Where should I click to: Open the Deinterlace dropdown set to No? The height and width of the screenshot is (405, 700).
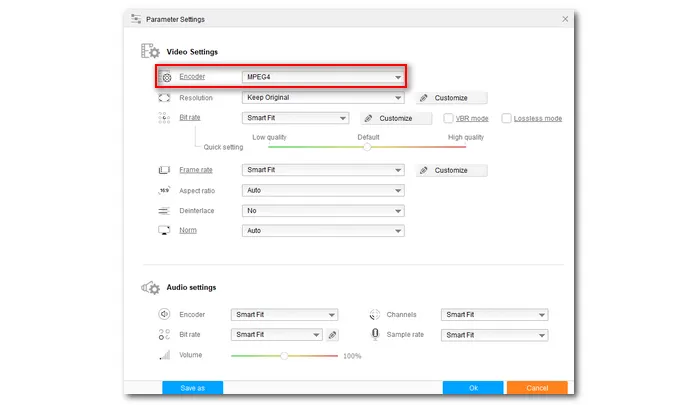point(323,211)
